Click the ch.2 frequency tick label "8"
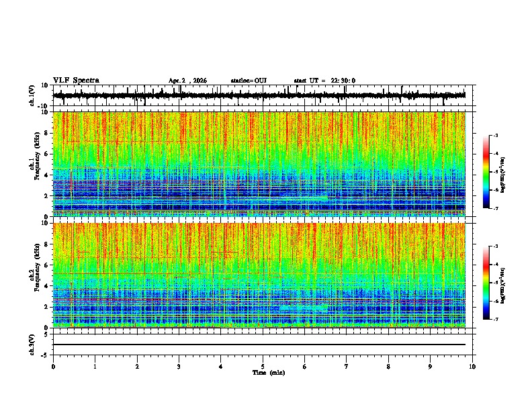 [x=46, y=244]
